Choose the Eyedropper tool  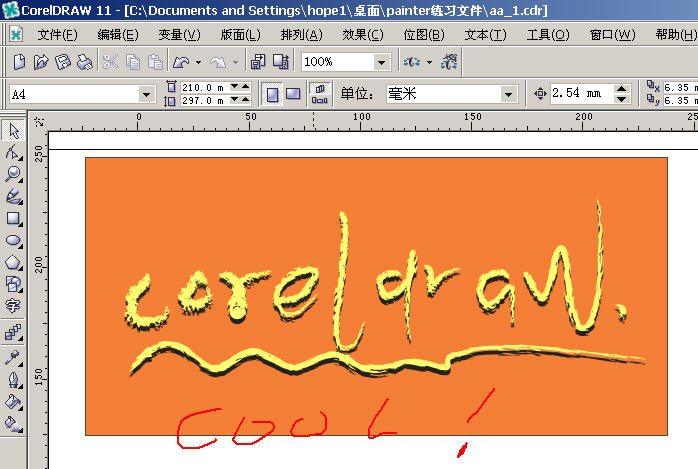click(13, 357)
